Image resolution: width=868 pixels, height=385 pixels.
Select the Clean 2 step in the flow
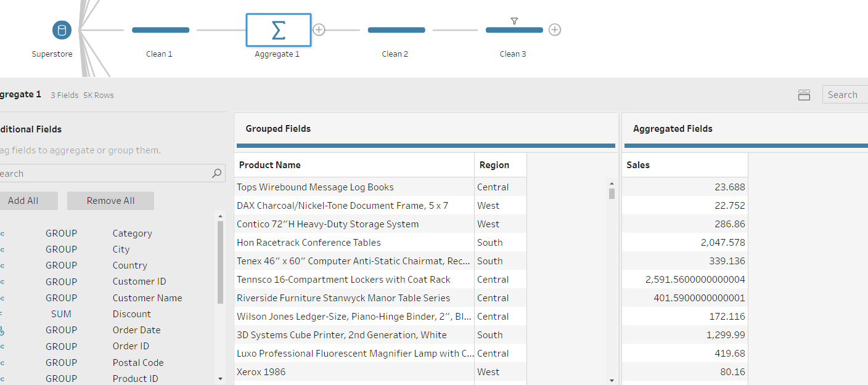(395, 30)
